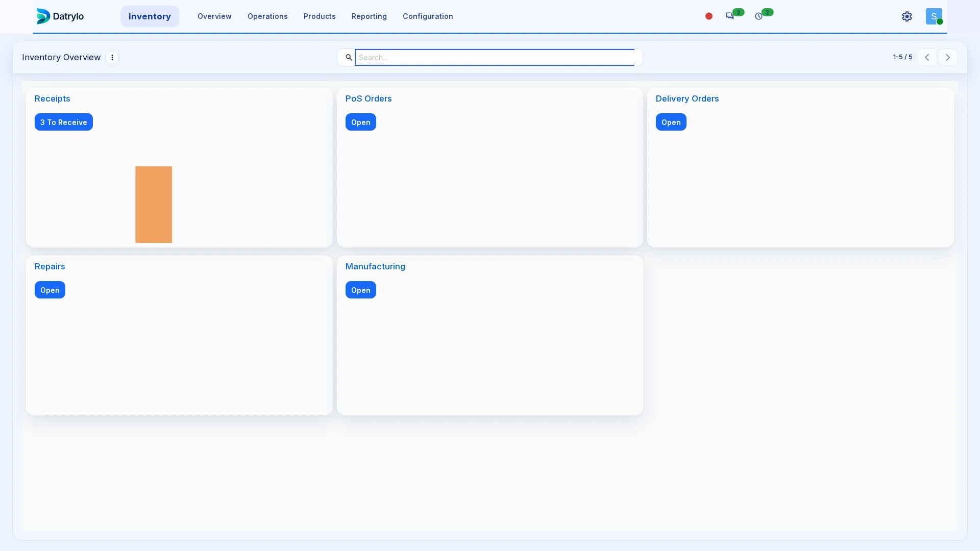Open the Products menu
Screen dimensions: 980x551
(x=320, y=16)
